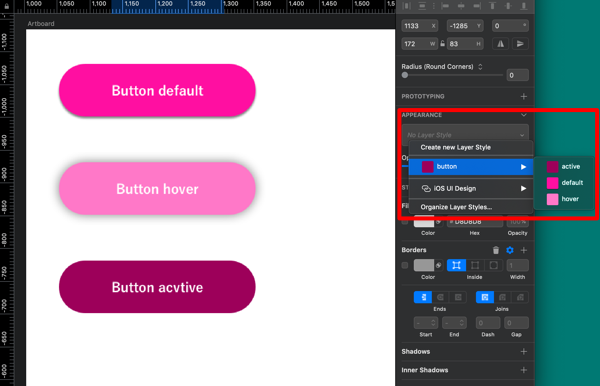Click the align vertical middle icon
The height and width of the screenshot is (386, 600).
click(x=508, y=6)
